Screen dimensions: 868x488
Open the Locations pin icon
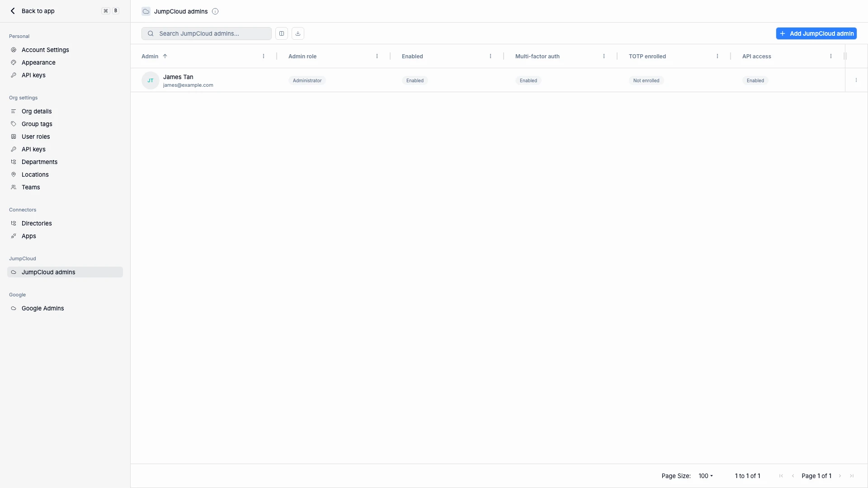click(14, 174)
